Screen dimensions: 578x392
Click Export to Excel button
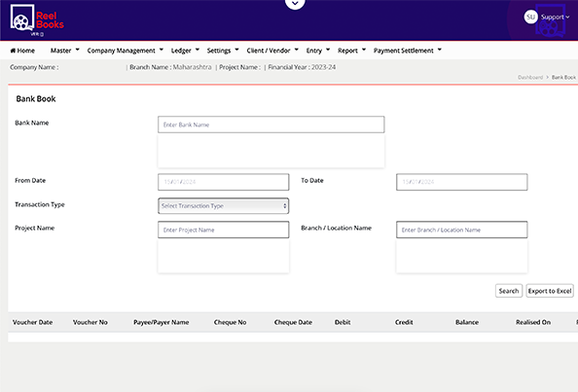(550, 291)
